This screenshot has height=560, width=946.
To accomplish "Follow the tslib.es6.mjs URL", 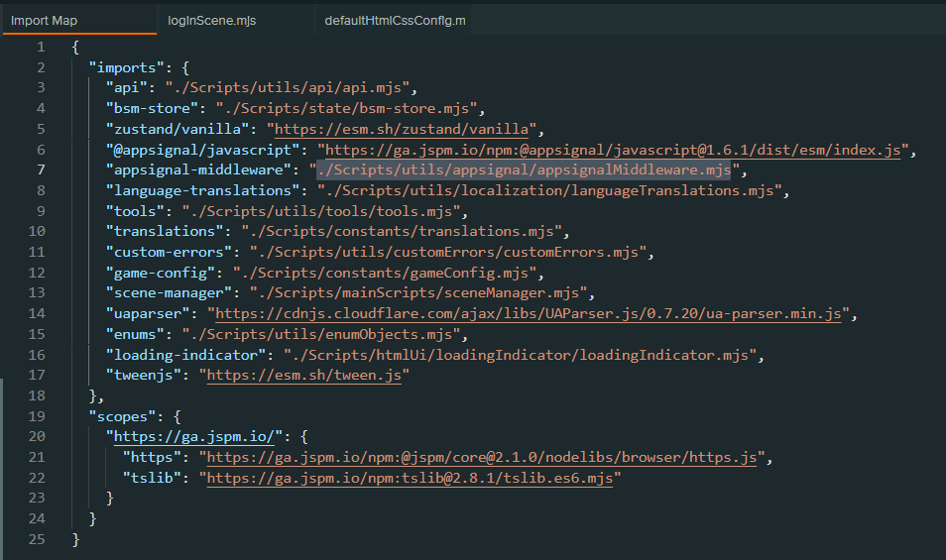I will 409,479.
